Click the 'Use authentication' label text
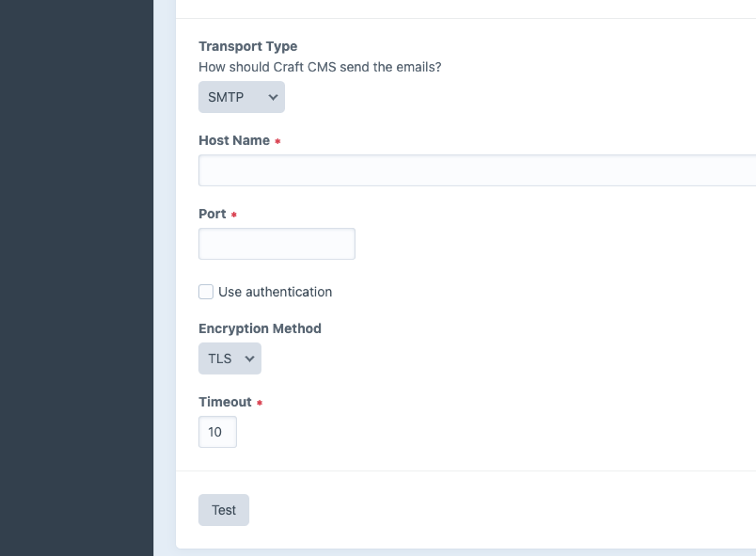The width and height of the screenshot is (756, 556). (x=275, y=292)
